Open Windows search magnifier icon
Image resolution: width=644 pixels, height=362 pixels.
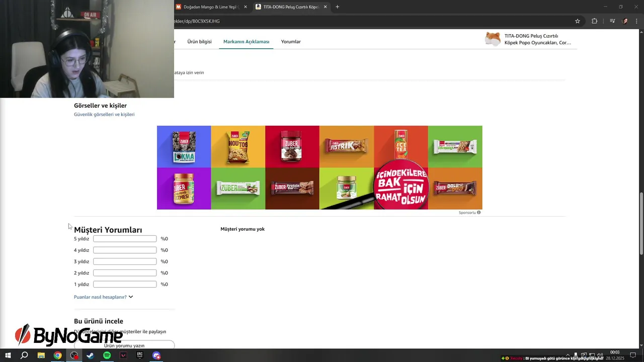click(x=24, y=355)
